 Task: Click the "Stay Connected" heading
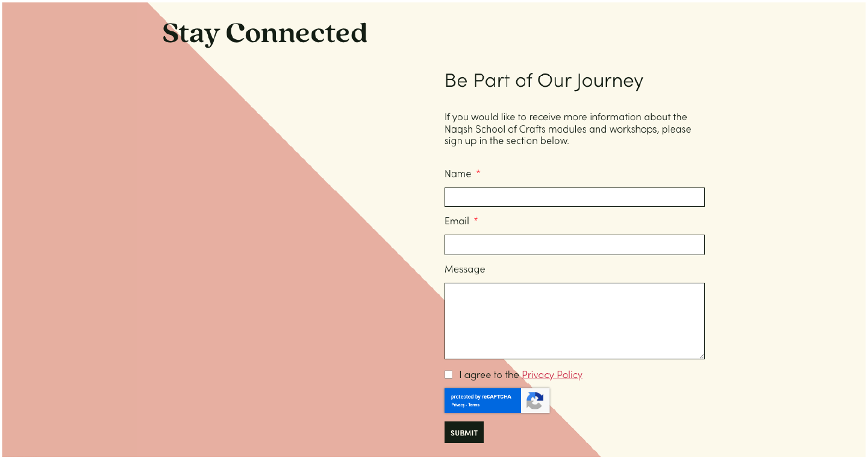pyautogui.click(x=264, y=34)
